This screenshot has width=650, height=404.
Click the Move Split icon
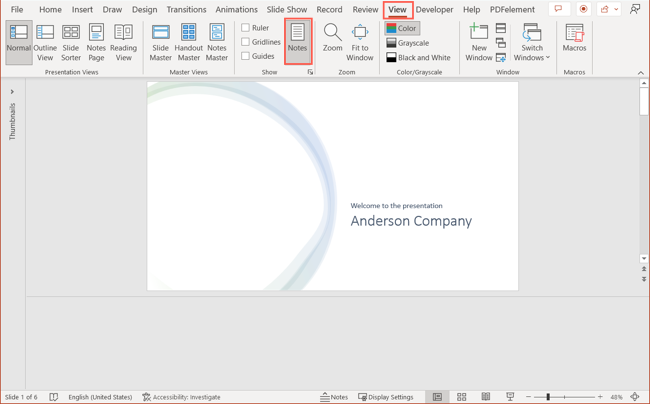tap(501, 58)
